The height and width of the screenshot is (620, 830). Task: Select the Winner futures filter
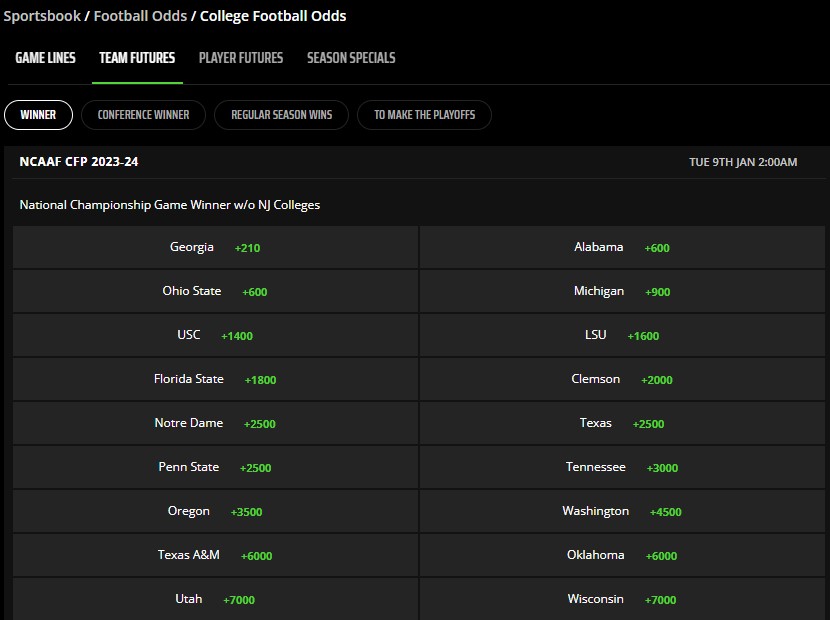[38, 114]
